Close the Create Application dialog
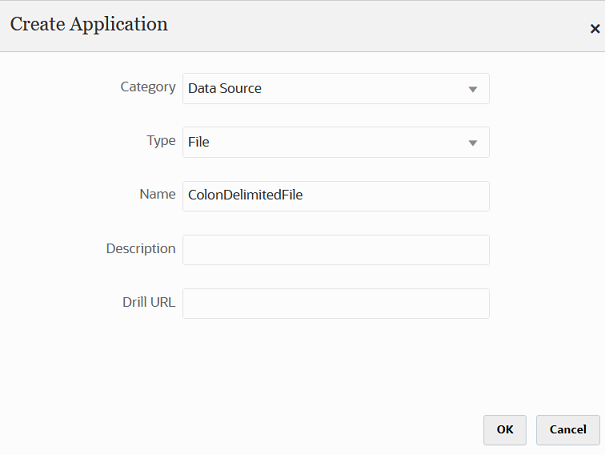This screenshot has width=605, height=455. tap(595, 29)
